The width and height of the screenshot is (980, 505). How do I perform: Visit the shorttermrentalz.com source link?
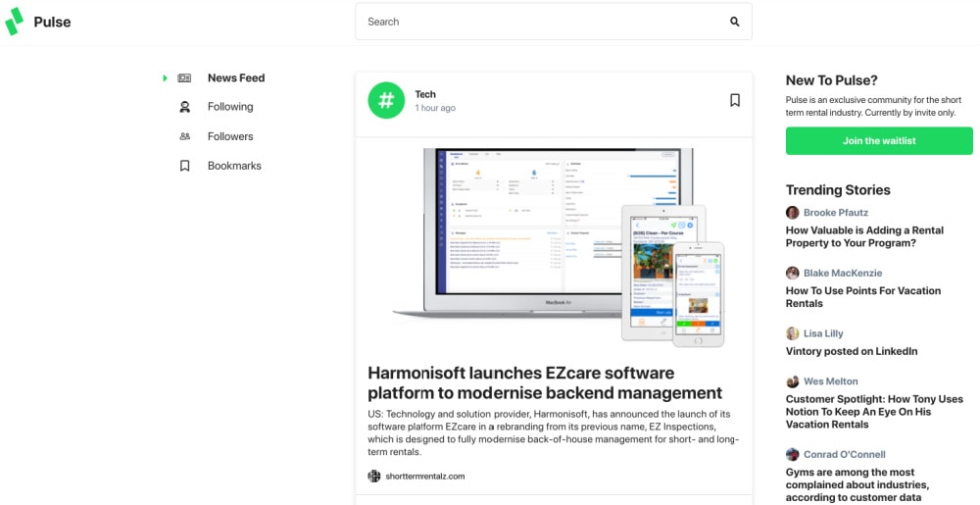tap(425, 477)
